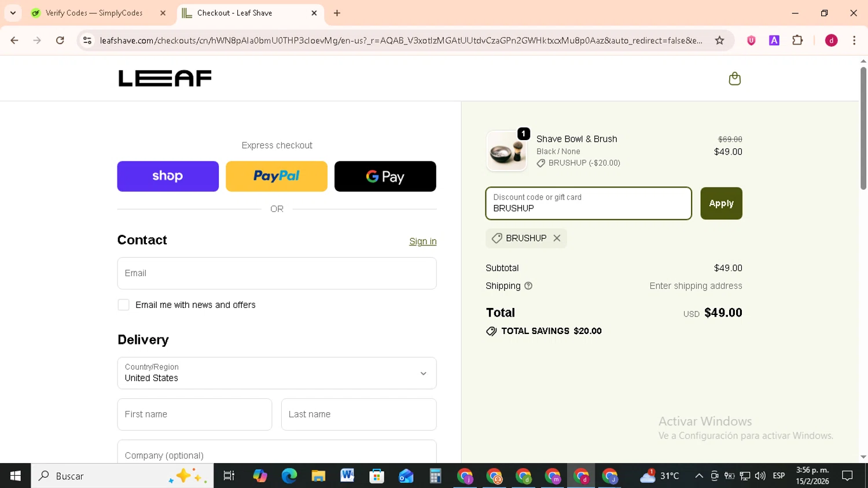Click the Shave Bowl & Brush thumbnail
Image resolution: width=868 pixels, height=488 pixels.
point(507,151)
